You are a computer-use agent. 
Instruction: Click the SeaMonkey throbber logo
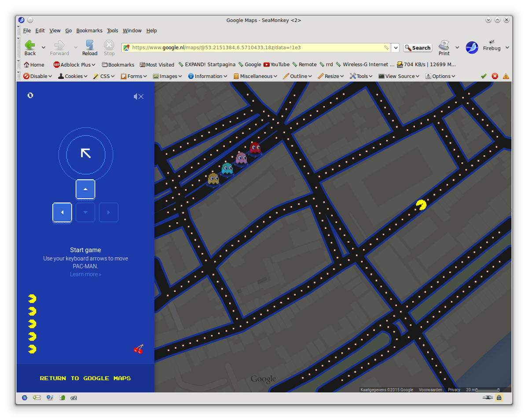click(x=472, y=48)
